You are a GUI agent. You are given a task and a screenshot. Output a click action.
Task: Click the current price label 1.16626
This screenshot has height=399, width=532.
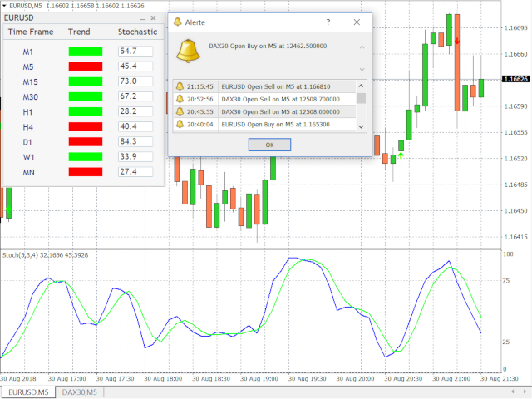pos(515,79)
